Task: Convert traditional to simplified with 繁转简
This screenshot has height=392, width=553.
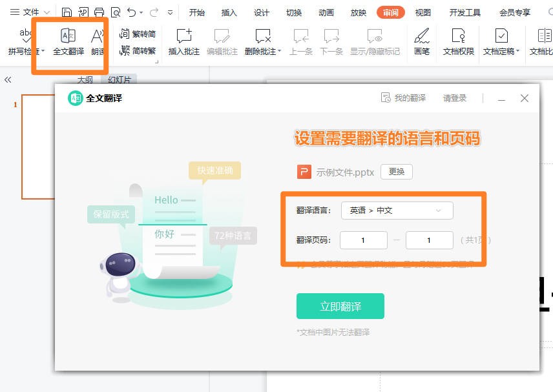Action: tap(138, 34)
